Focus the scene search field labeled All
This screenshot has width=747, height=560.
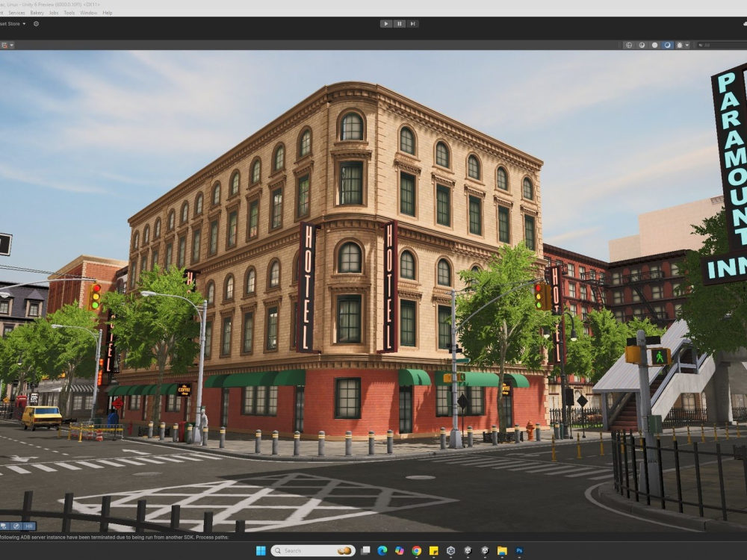[722, 46]
